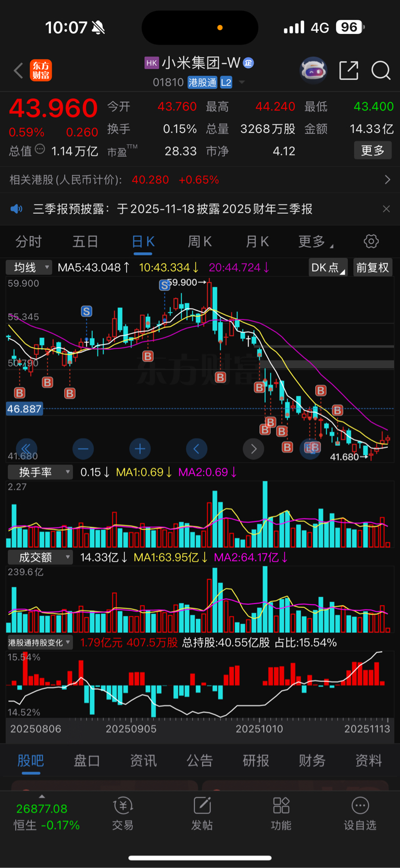This screenshot has height=868, width=400.
Task: Open the robot assistant avatar
Action: click(313, 70)
